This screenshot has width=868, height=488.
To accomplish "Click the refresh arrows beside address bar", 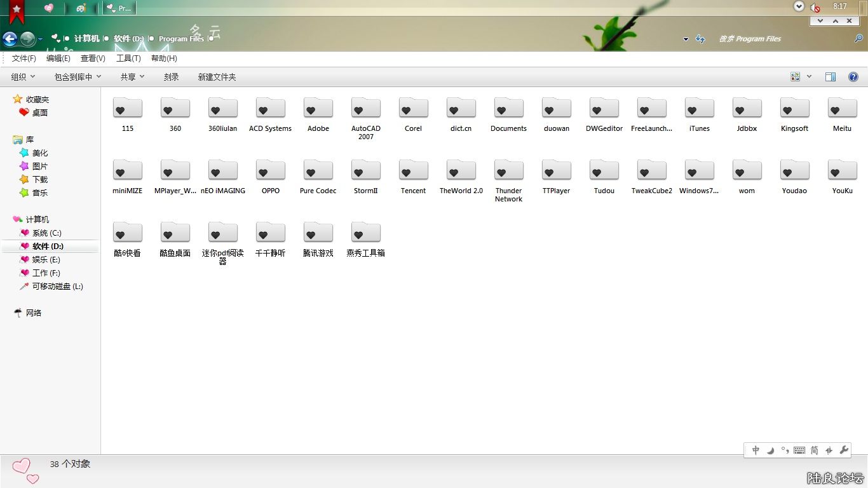I will (x=700, y=39).
